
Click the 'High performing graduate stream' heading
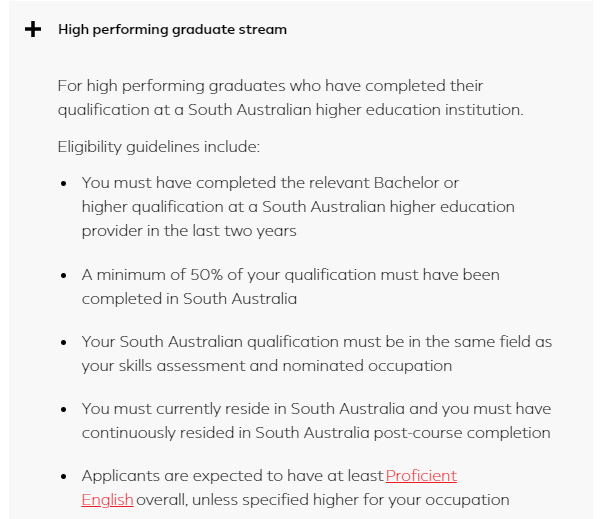click(x=172, y=29)
